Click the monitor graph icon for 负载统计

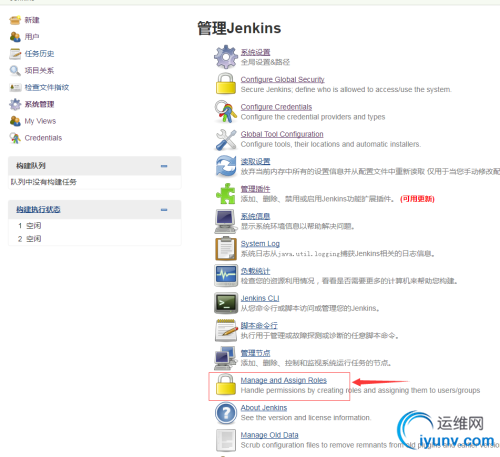click(226, 276)
